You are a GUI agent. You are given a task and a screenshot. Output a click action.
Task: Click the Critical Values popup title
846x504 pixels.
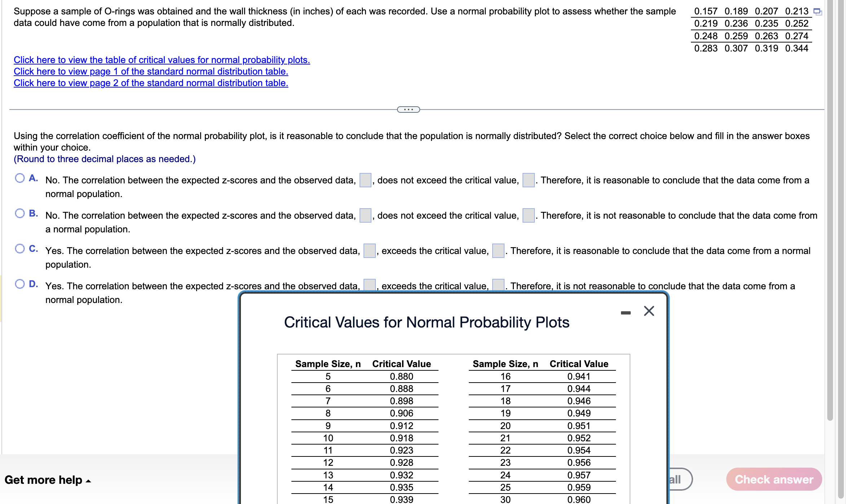[x=427, y=322]
